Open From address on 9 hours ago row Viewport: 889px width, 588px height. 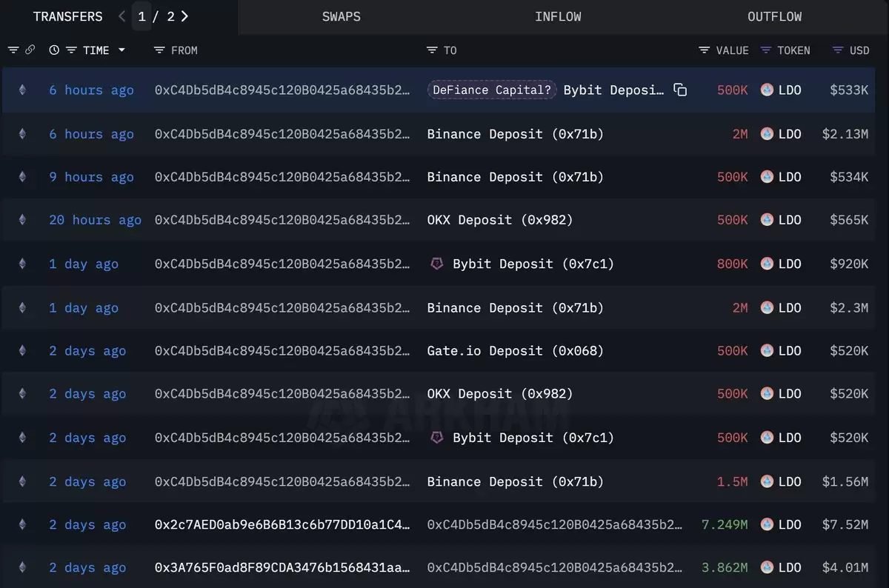point(282,177)
